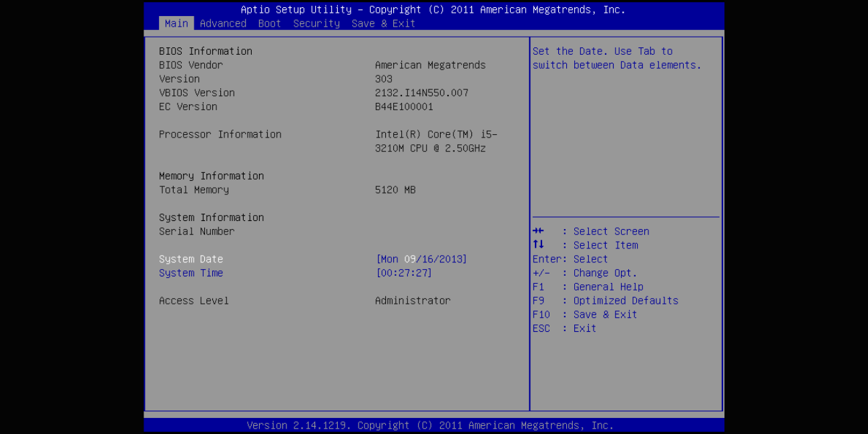The image size is (868, 434).
Task: Click the Total Memory 5120 MB value
Action: pyautogui.click(x=395, y=190)
